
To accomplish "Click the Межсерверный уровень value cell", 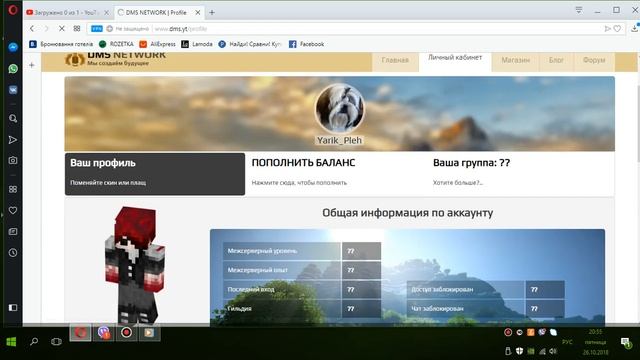I will click(361, 251).
